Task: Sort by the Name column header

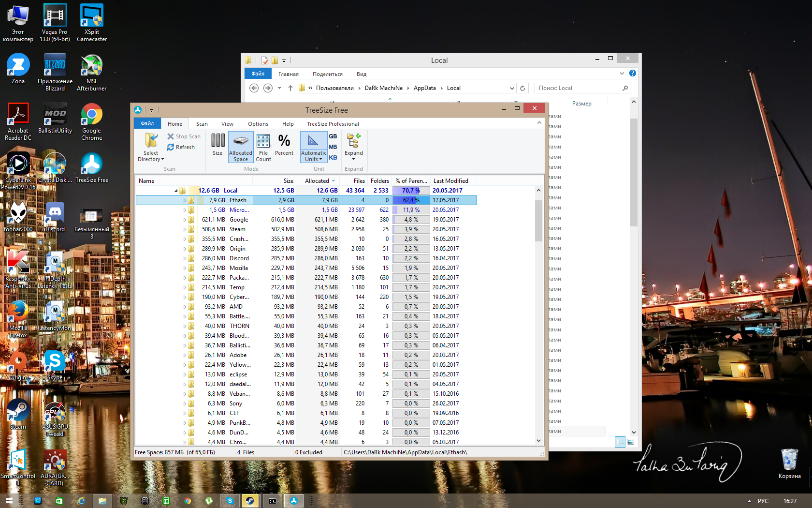Action: point(194,181)
